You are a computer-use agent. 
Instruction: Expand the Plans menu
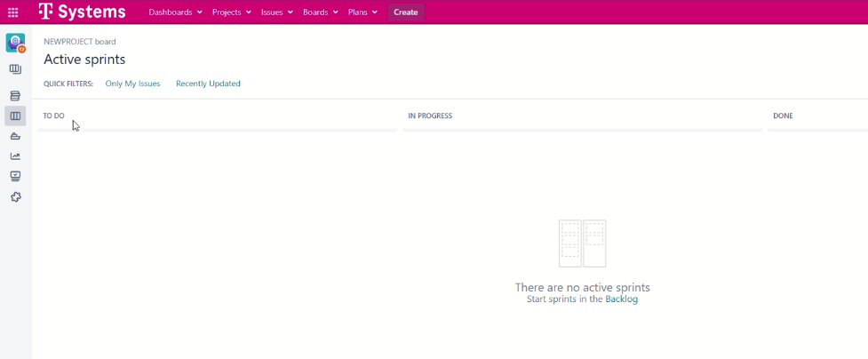pos(362,12)
